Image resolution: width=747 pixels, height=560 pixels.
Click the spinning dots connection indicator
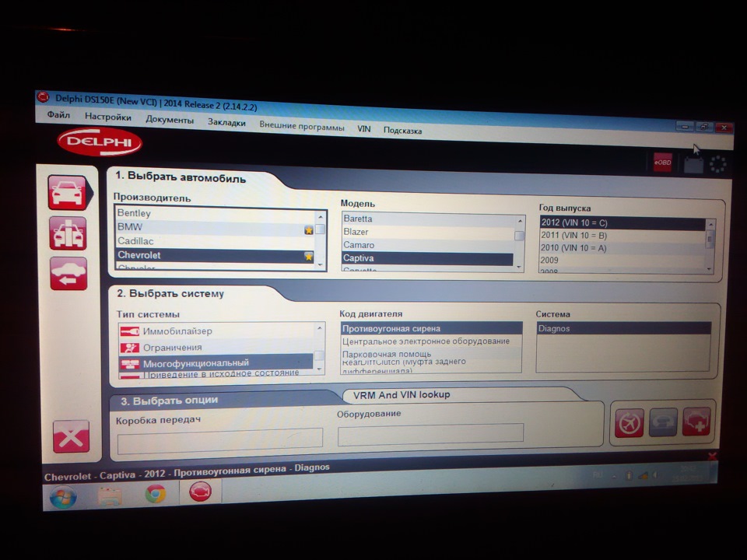click(x=717, y=164)
